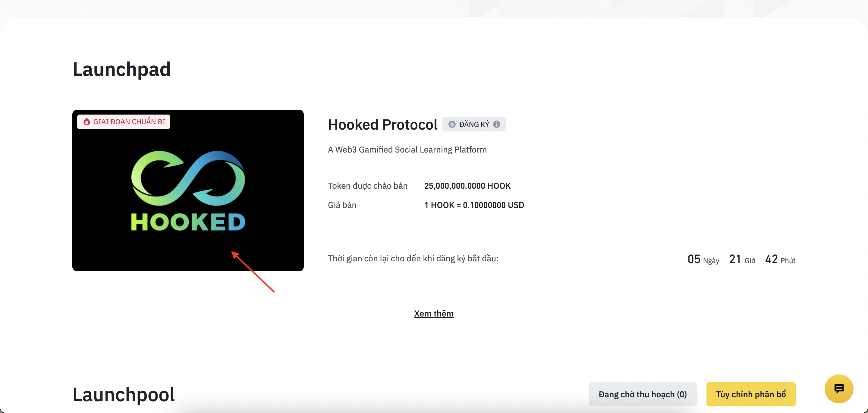Click the Launchpool section heading

tap(124, 394)
